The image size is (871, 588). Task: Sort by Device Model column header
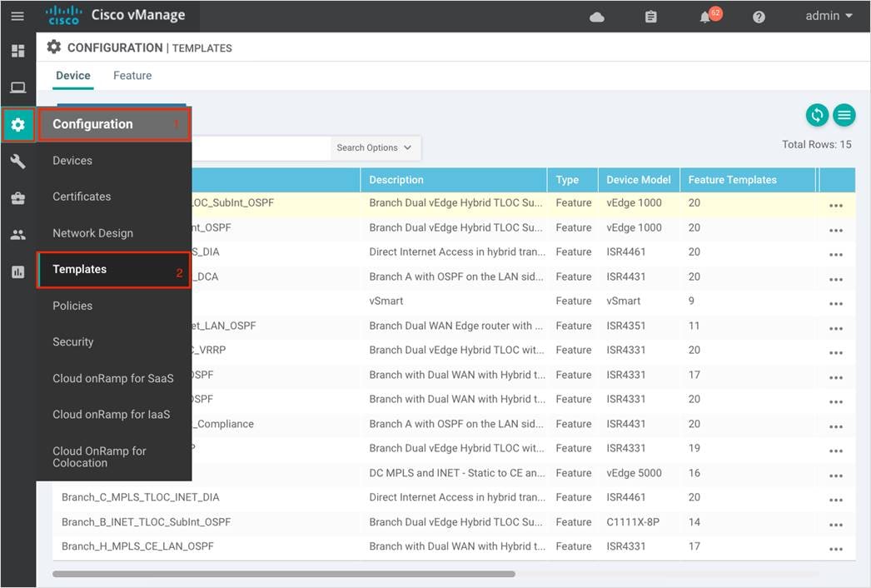(x=639, y=180)
